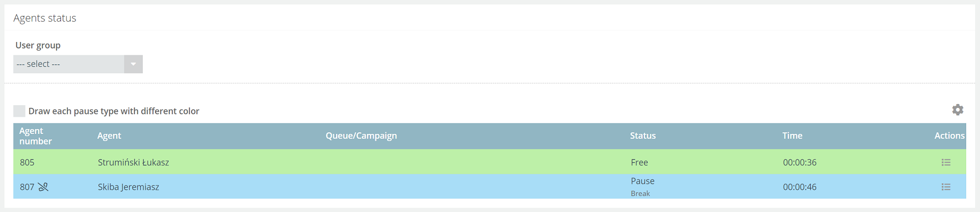Click the Queue/Campaign column header
This screenshot has width=980, height=212.
point(361,135)
